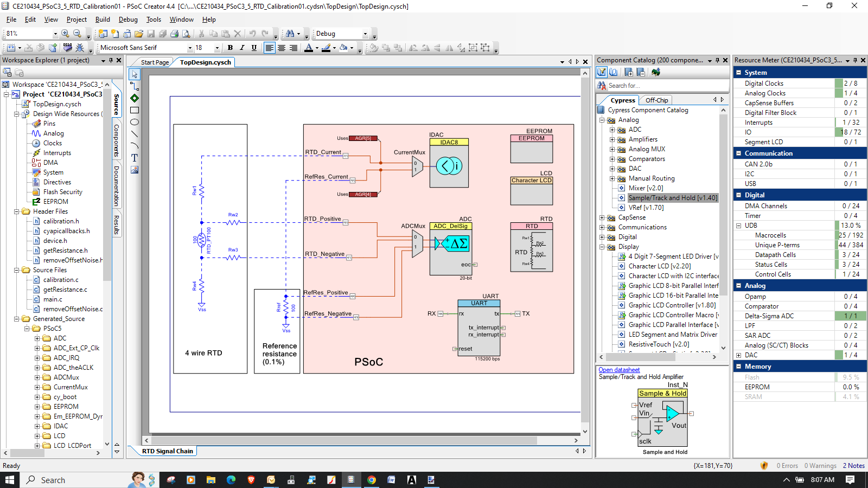Select the text annotation tool
Viewport: 868px width, 488px height.
[x=135, y=158]
